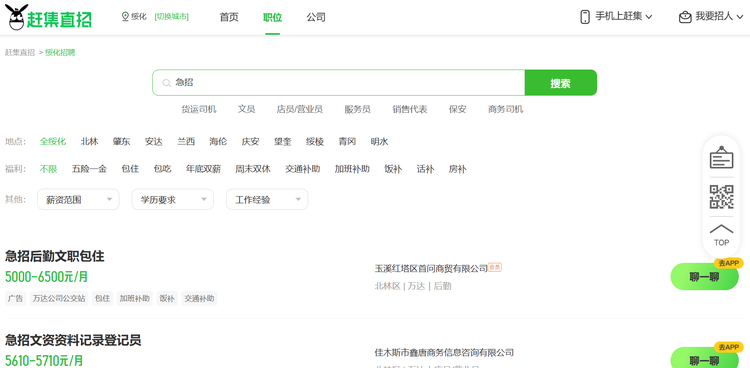Open the 急招文资资料记录登记员 job listing
Viewport: 750px width, 368px height.
73,340
